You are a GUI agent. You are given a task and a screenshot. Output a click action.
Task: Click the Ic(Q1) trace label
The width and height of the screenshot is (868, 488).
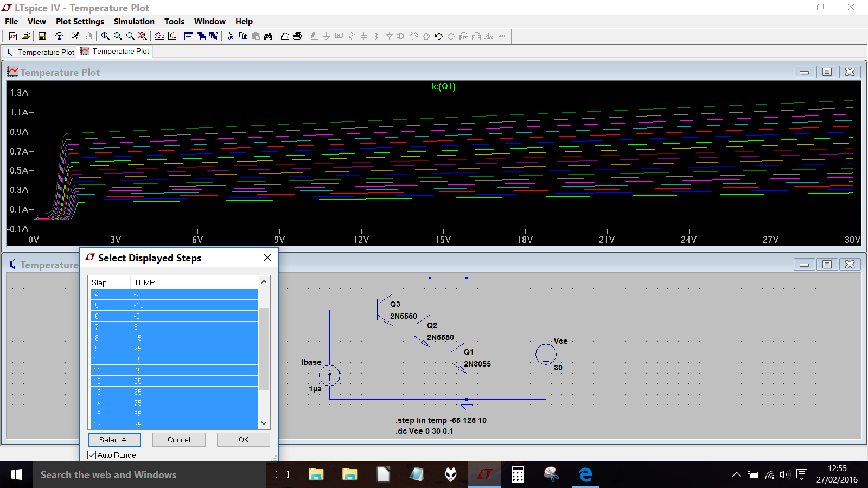click(443, 86)
